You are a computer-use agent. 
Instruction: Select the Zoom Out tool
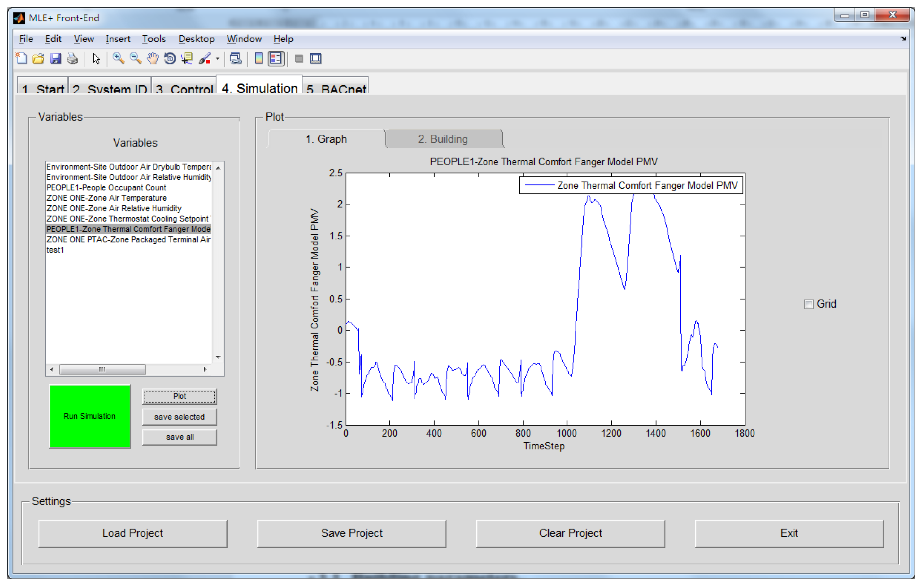pos(135,59)
